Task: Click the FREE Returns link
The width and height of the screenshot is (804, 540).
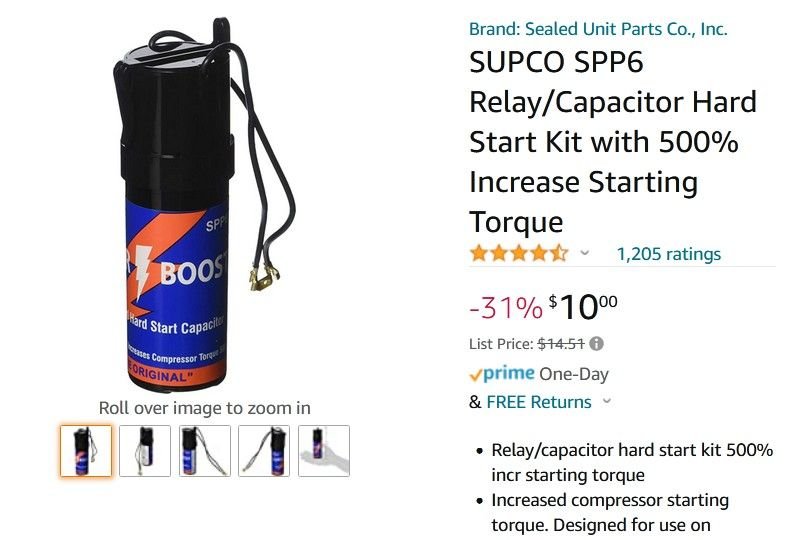Action: click(539, 402)
